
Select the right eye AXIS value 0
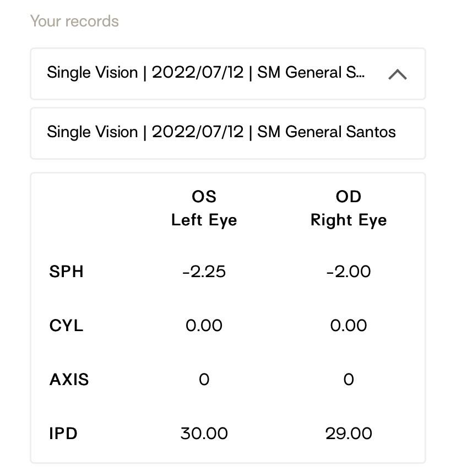point(349,379)
